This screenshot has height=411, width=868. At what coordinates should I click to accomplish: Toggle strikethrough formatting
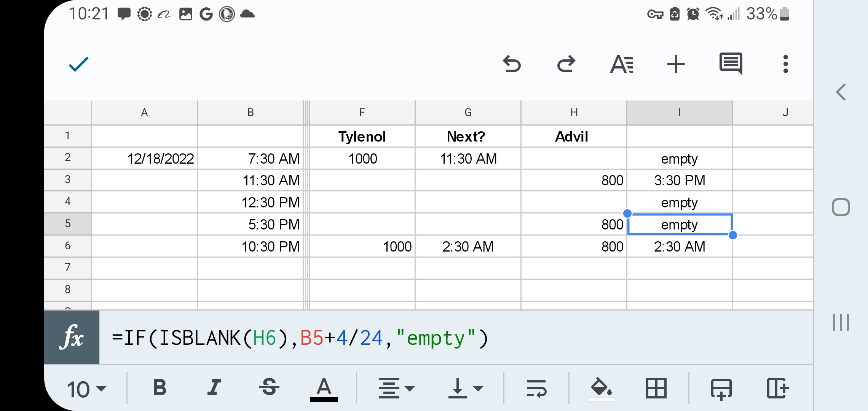(269, 388)
